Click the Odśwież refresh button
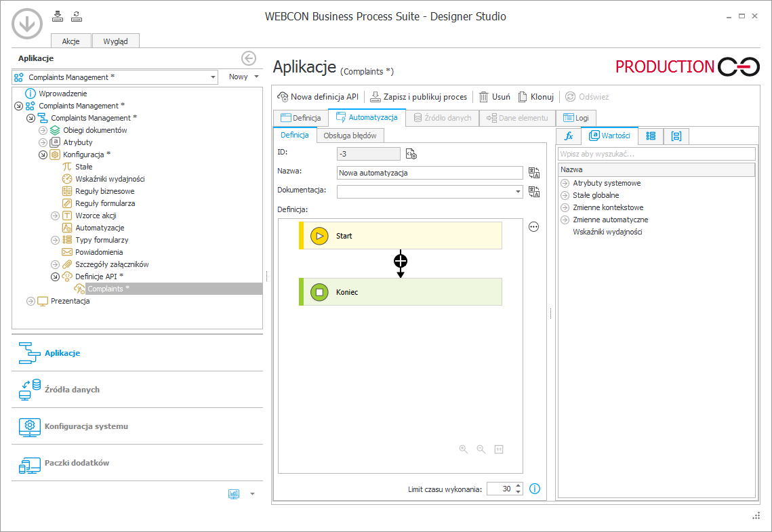This screenshot has height=532, width=772. 587,97
